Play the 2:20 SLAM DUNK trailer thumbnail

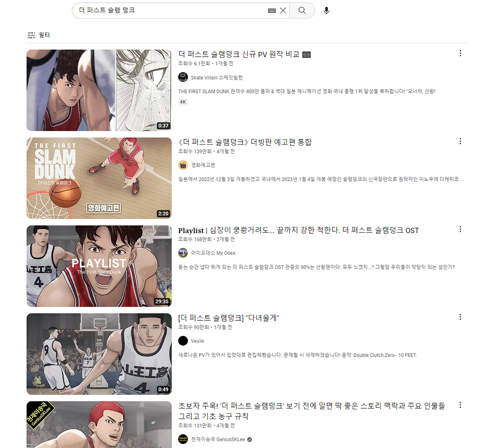click(x=99, y=178)
